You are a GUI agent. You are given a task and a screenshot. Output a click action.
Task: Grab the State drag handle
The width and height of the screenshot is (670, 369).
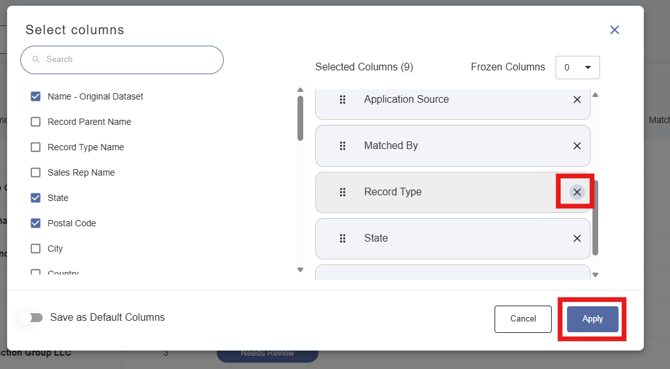(x=342, y=238)
